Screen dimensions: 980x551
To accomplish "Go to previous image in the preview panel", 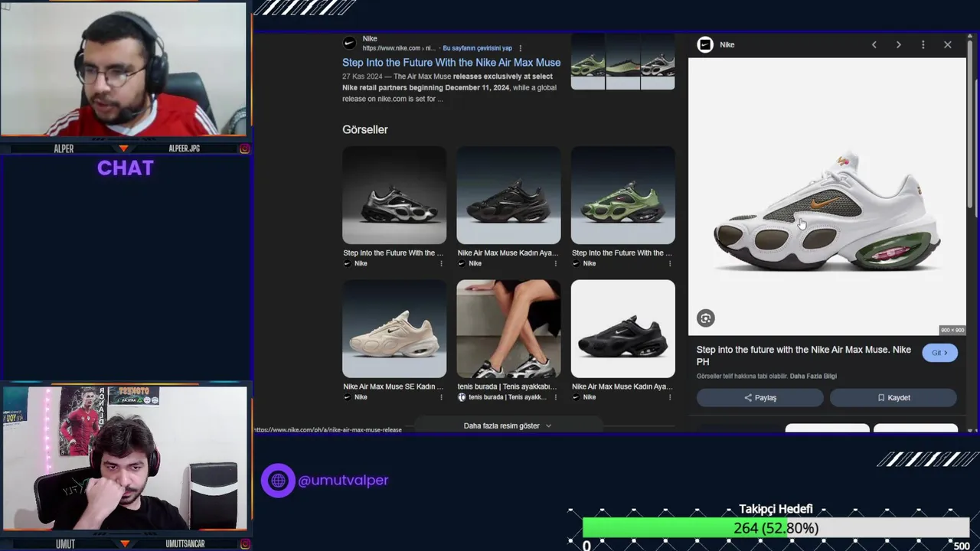I will pos(874,44).
